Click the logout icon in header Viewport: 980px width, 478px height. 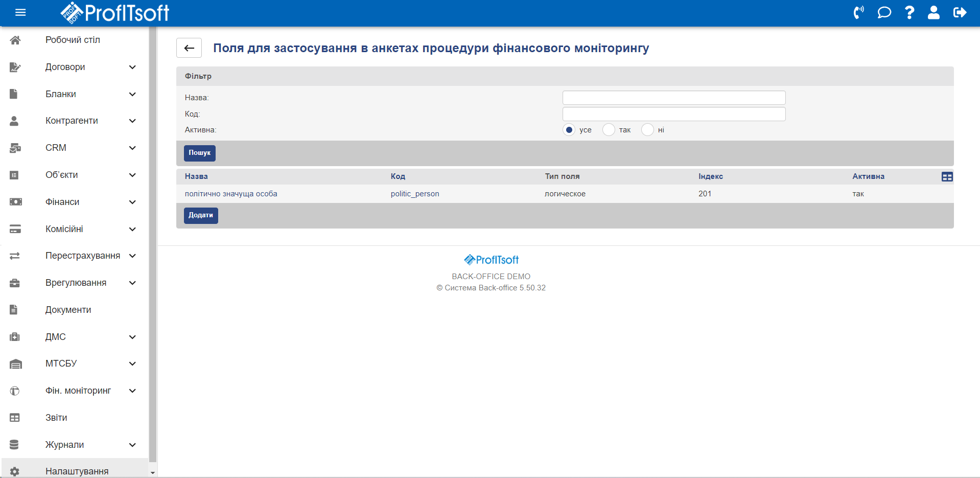click(960, 13)
